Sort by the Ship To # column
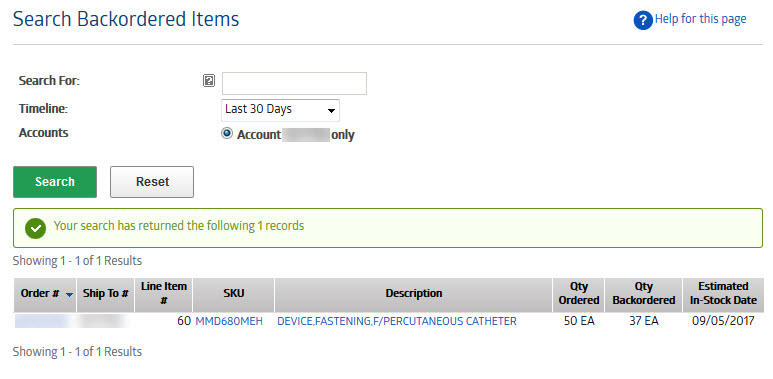 pyautogui.click(x=105, y=294)
